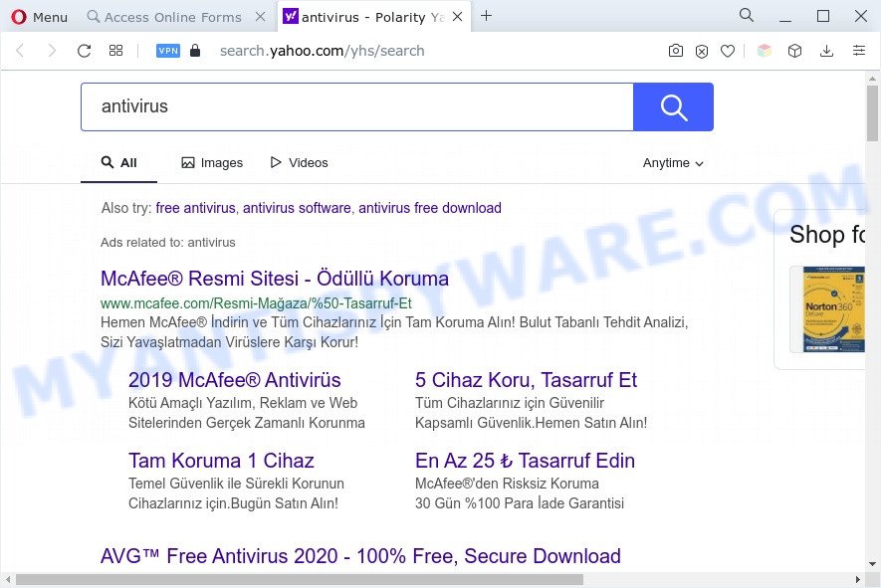Screen dimensions: 881x588
Task: Click the antivirus search input field
Action: 356,106
